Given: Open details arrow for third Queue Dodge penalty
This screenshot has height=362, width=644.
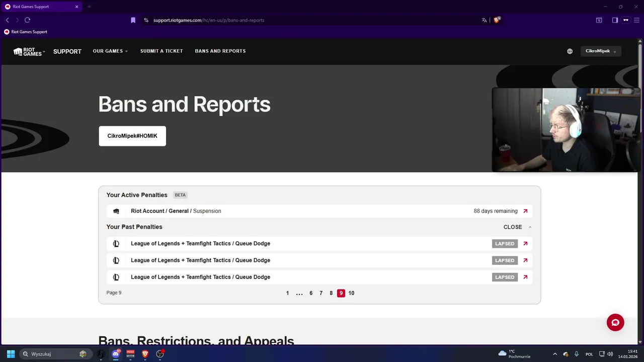Looking at the screenshot, I should 525,277.
